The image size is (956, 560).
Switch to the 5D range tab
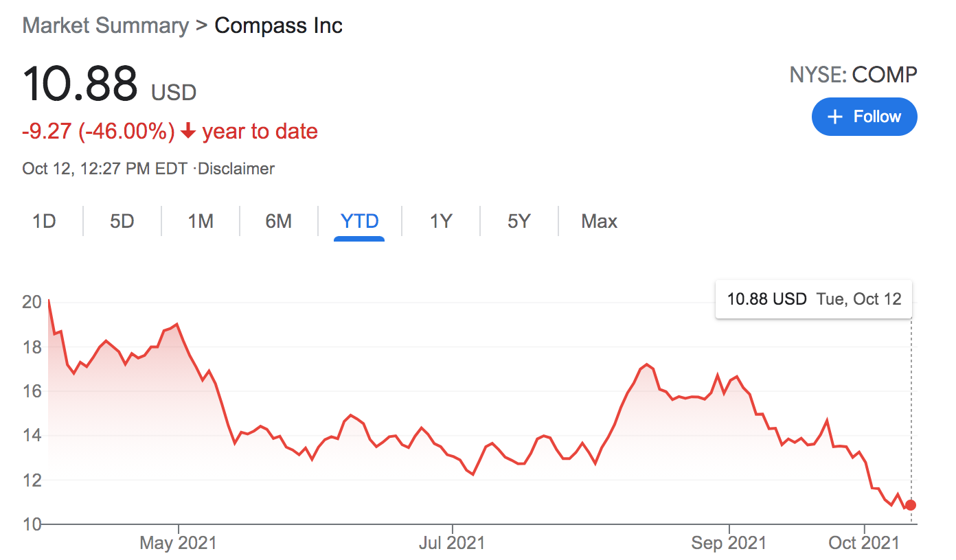pyautogui.click(x=122, y=221)
